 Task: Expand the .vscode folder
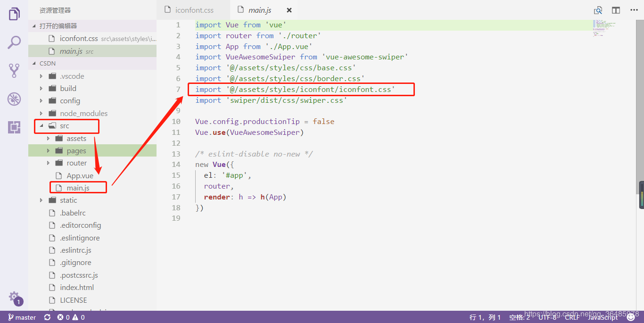[92, 76]
